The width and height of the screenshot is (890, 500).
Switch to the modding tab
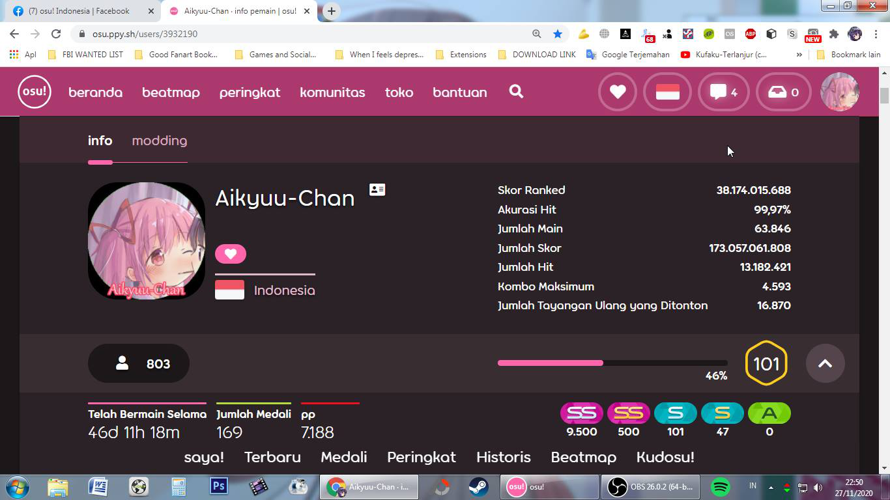point(159,141)
